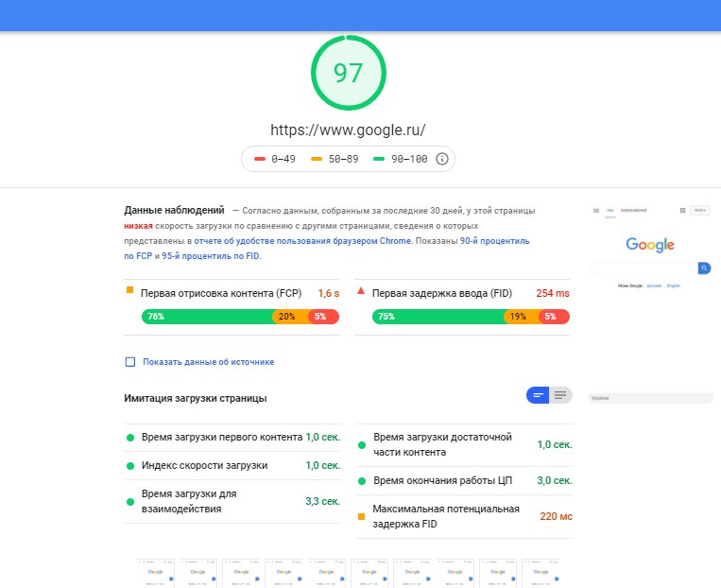The width and height of the screenshot is (721, 588).
Task: Open the Chrome user experience report link
Action: (302, 241)
